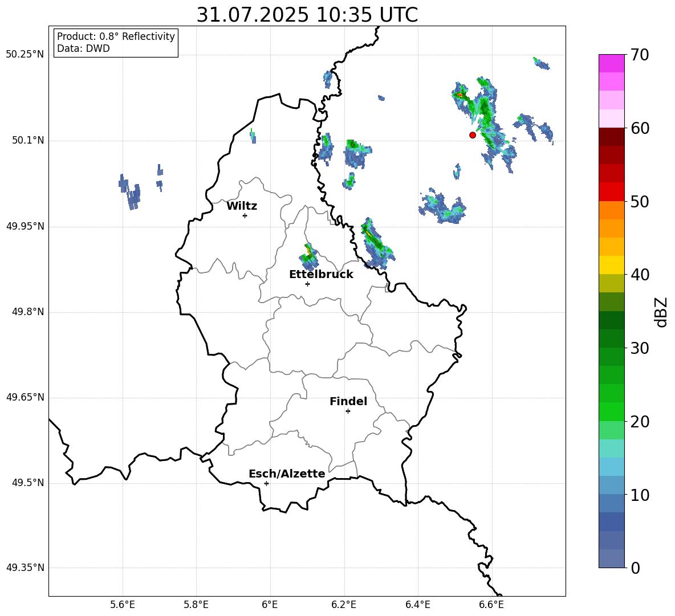Click the 5.8°E longitude label
The image size is (675, 616).
pos(196,605)
